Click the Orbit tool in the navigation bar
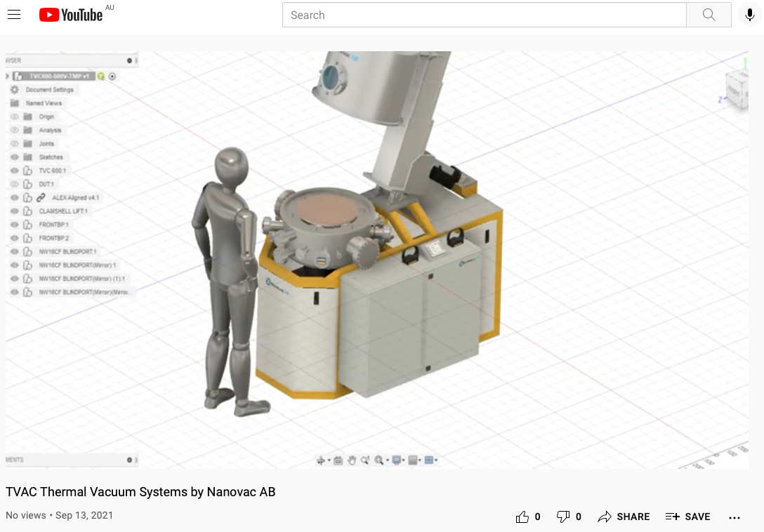Screen dimensions: 764x532 [322, 460]
